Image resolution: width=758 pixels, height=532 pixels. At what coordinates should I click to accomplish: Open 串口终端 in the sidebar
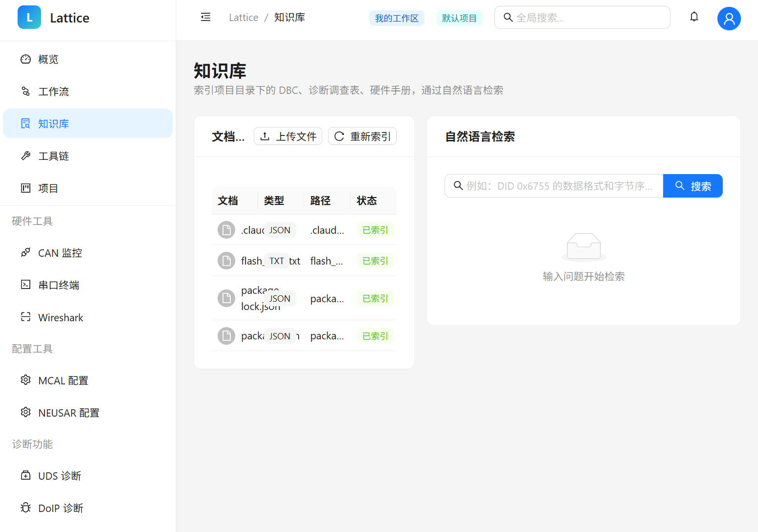pos(88,285)
